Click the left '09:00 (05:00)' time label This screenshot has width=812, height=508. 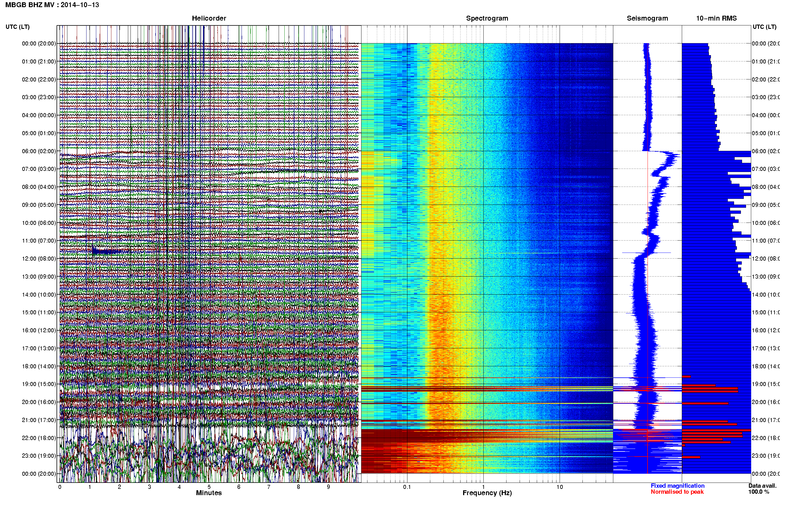click(x=39, y=205)
